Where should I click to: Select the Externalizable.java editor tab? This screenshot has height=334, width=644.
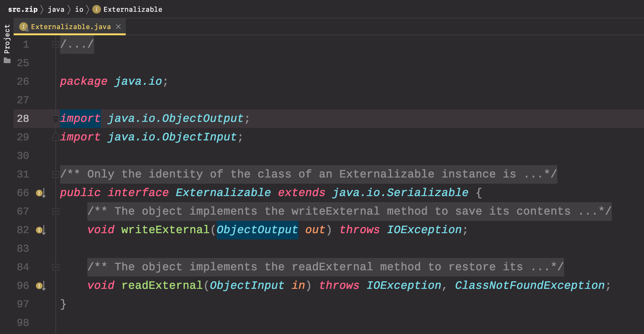tap(71, 27)
